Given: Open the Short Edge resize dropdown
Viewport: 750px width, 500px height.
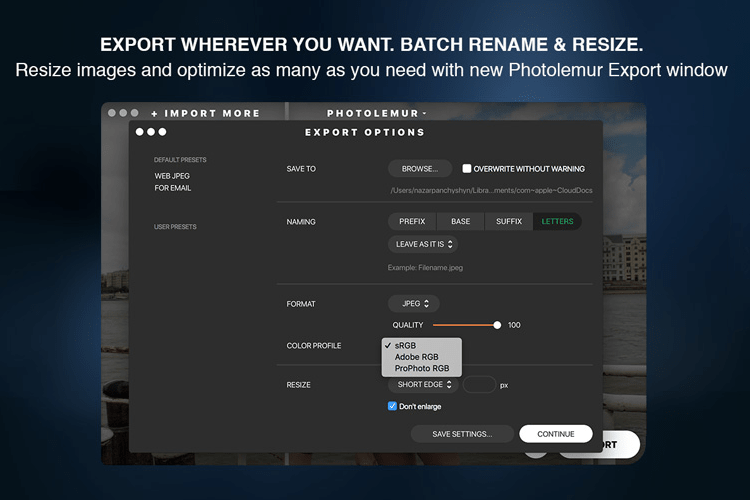Looking at the screenshot, I should [423, 385].
